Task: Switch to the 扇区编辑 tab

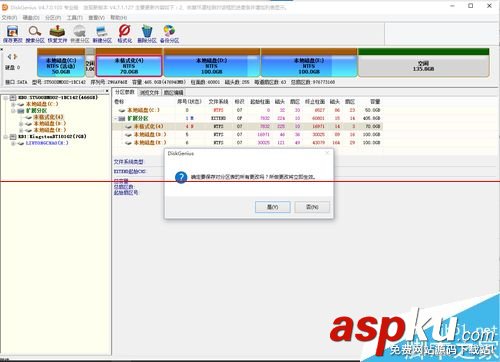Action: point(173,92)
